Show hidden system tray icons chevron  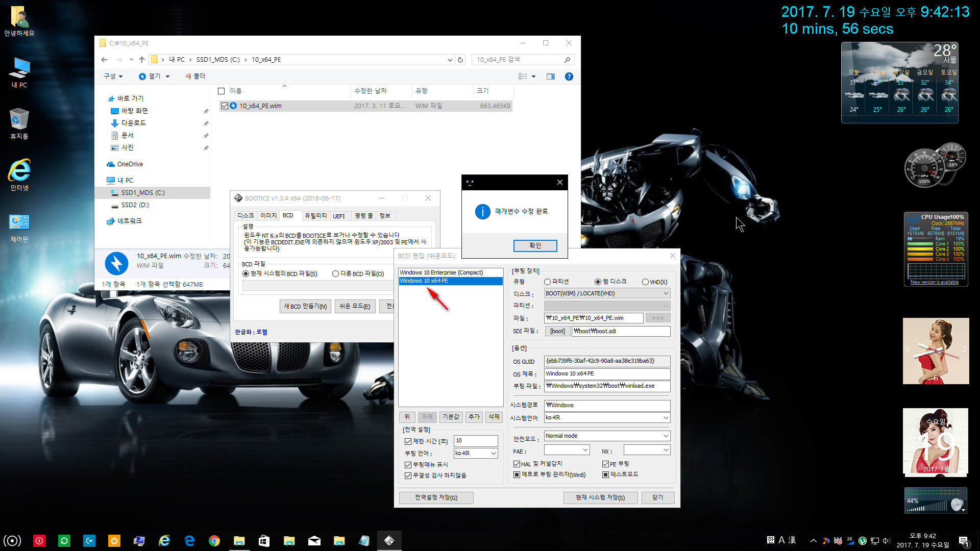(x=814, y=541)
